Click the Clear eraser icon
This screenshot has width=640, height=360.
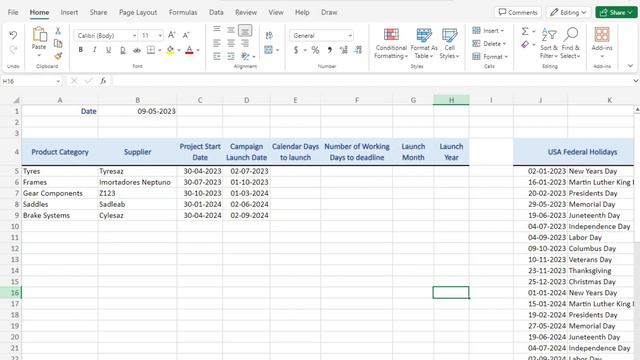pyautogui.click(x=525, y=44)
